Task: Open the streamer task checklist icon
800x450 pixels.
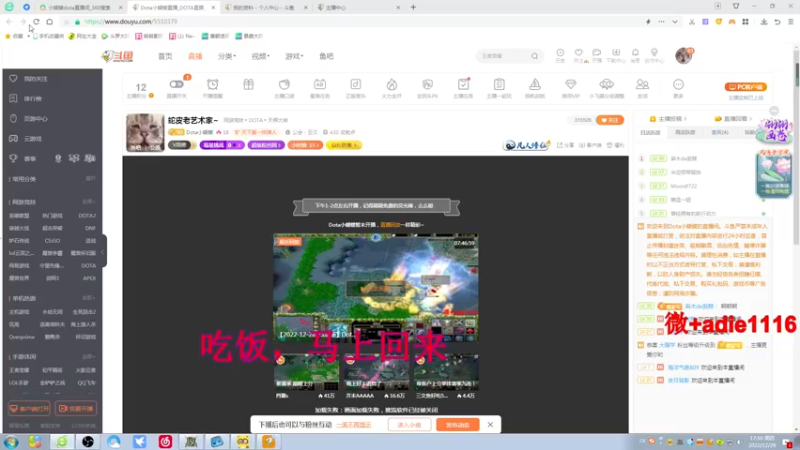Action: click(x=463, y=85)
